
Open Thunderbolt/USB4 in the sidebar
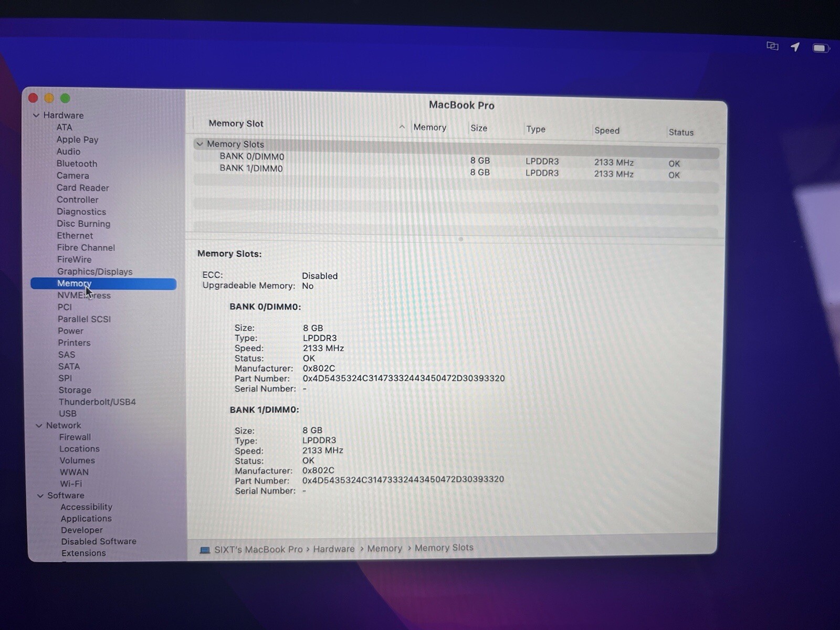pyautogui.click(x=97, y=402)
